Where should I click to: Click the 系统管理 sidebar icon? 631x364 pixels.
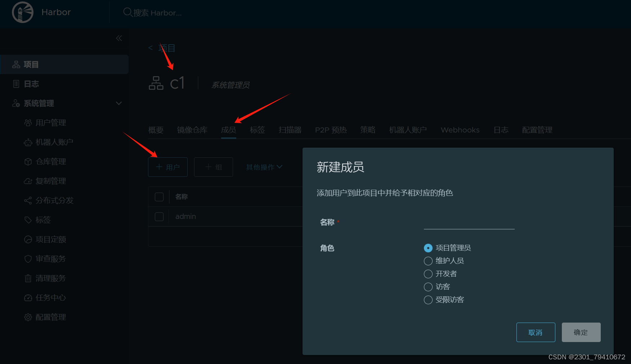[x=16, y=103]
